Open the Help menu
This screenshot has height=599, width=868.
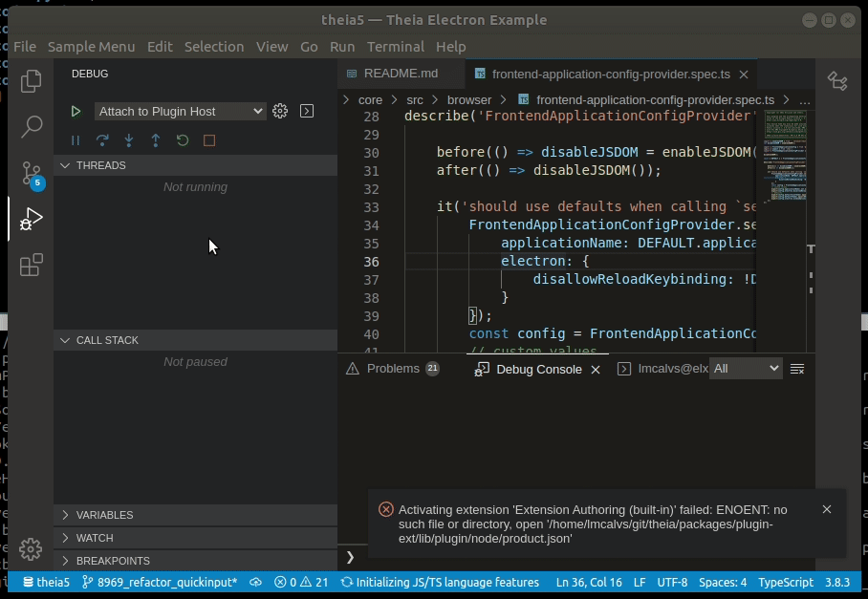[x=450, y=47]
